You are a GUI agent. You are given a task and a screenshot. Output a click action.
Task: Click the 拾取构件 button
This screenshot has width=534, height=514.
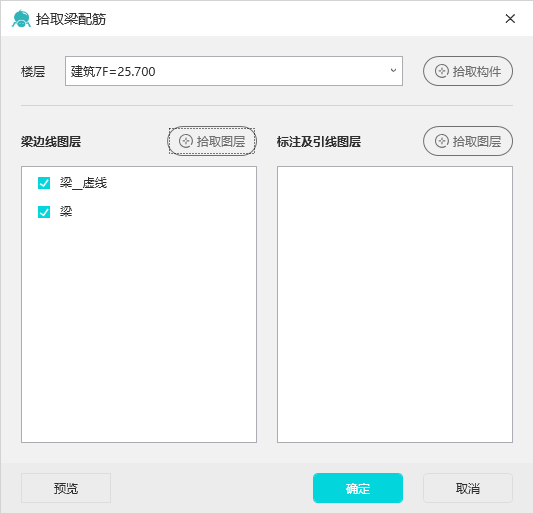pos(468,71)
